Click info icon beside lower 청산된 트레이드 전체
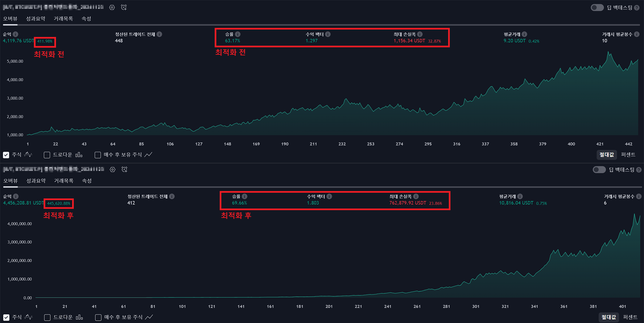The width and height of the screenshot is (644, 323). 172,196
